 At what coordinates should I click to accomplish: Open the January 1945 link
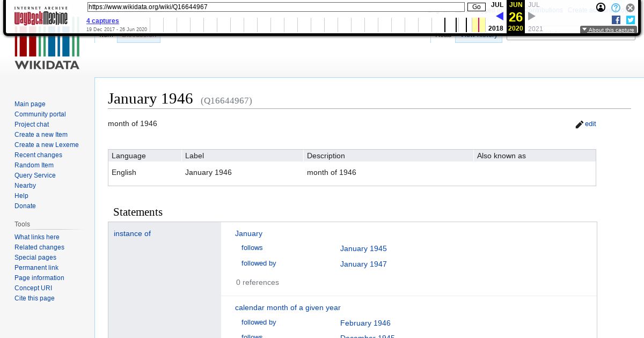pos(363,249)
